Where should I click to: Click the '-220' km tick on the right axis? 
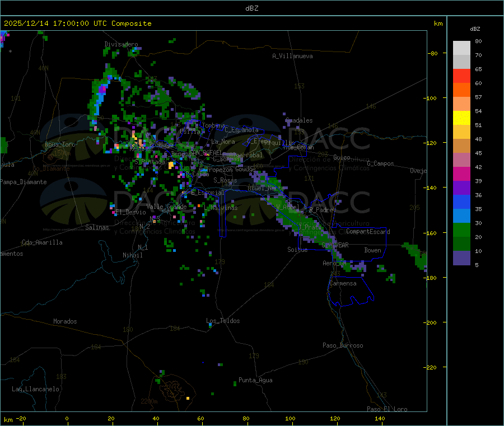pos(431,367)
